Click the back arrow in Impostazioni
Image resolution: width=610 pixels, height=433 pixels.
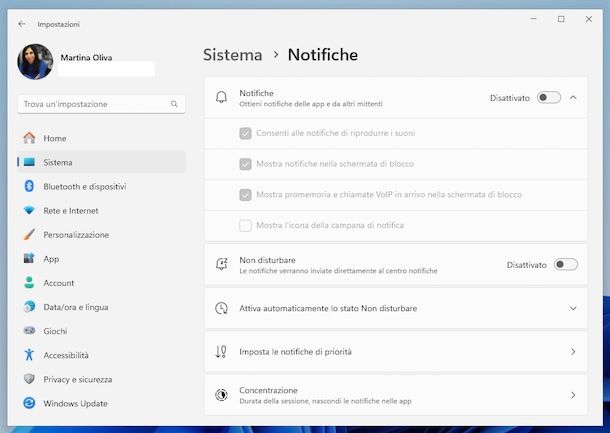pos(22,24)
